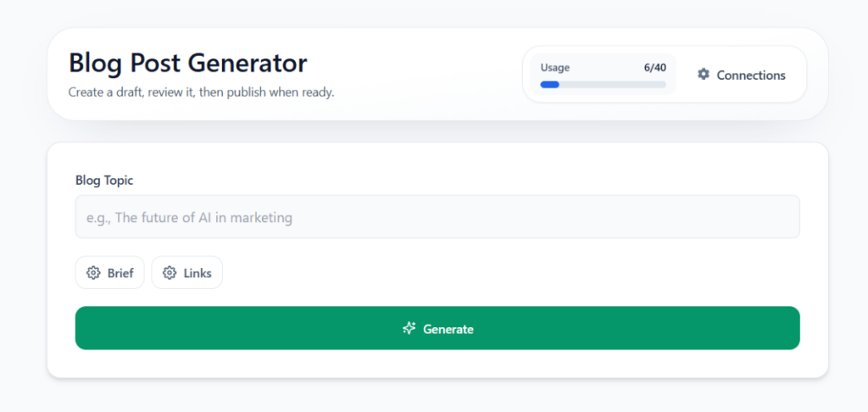Click the gear icon on Links
The width and height of the screenshot is (868, 412).
point(170,273)
